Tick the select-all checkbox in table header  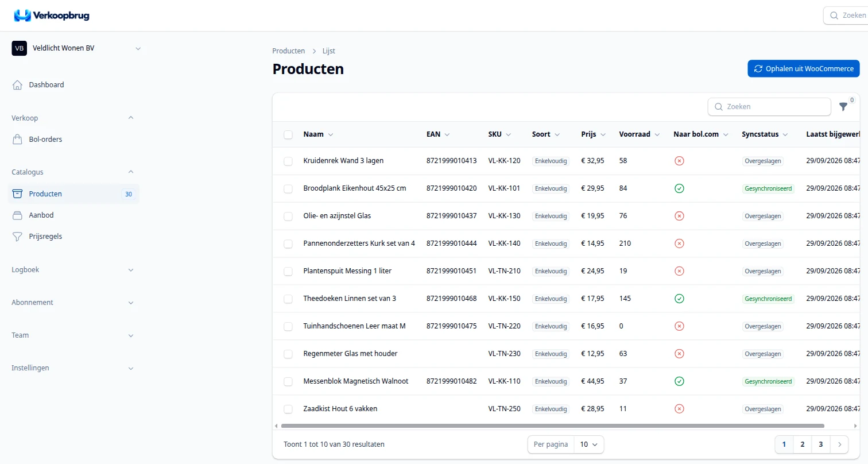coord(288,135)
